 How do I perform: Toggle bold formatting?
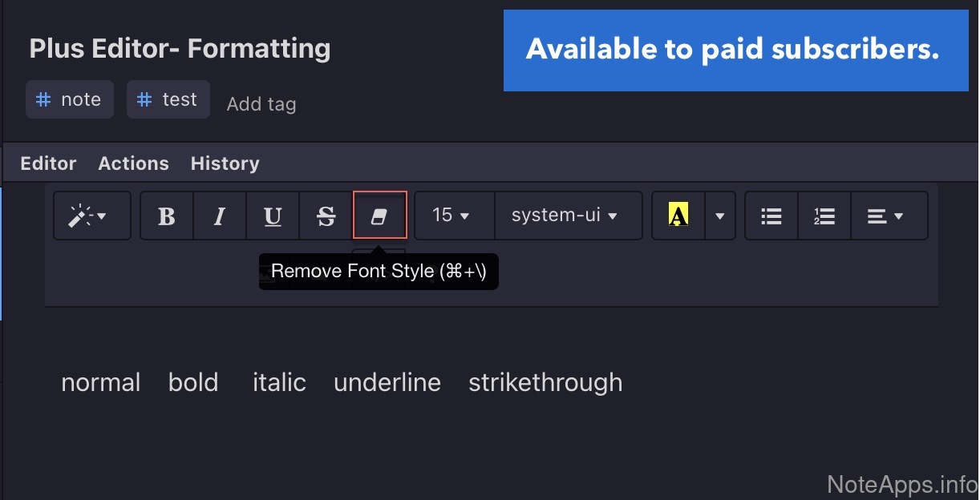167,216
